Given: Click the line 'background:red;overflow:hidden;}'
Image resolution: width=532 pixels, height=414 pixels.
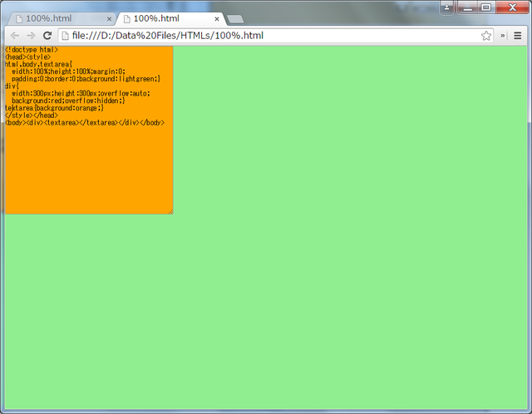Looking at the screenshot, I should tap(68, 101).
